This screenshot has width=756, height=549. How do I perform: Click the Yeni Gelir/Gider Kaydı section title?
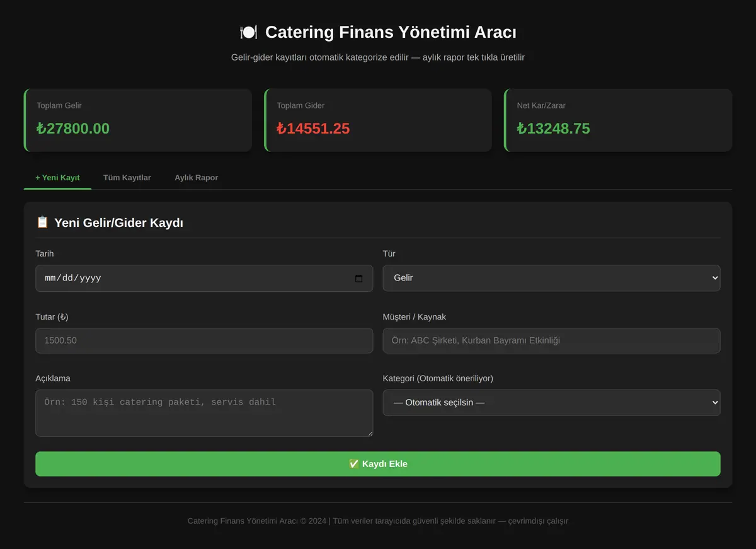[x=118, y=222]
